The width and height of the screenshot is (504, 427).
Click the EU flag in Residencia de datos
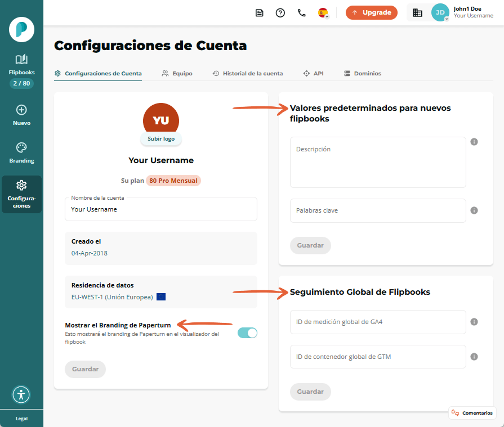tap(161, 297)
